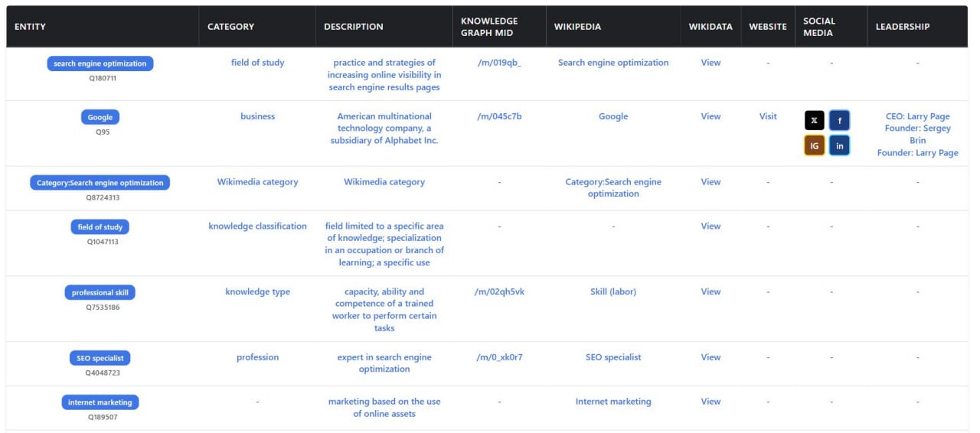Viewport: 980px width, 433px height.
Task: Click the Leadership column header
Action: [x=903, y=27]
